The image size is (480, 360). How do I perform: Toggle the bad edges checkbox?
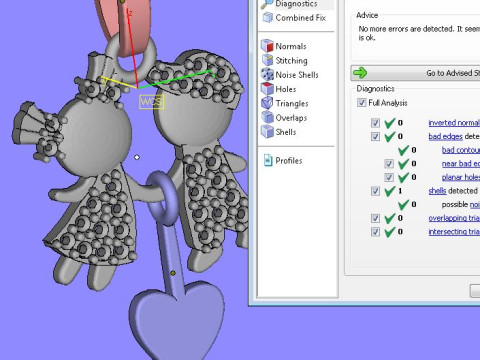click(x=375, y=136)
